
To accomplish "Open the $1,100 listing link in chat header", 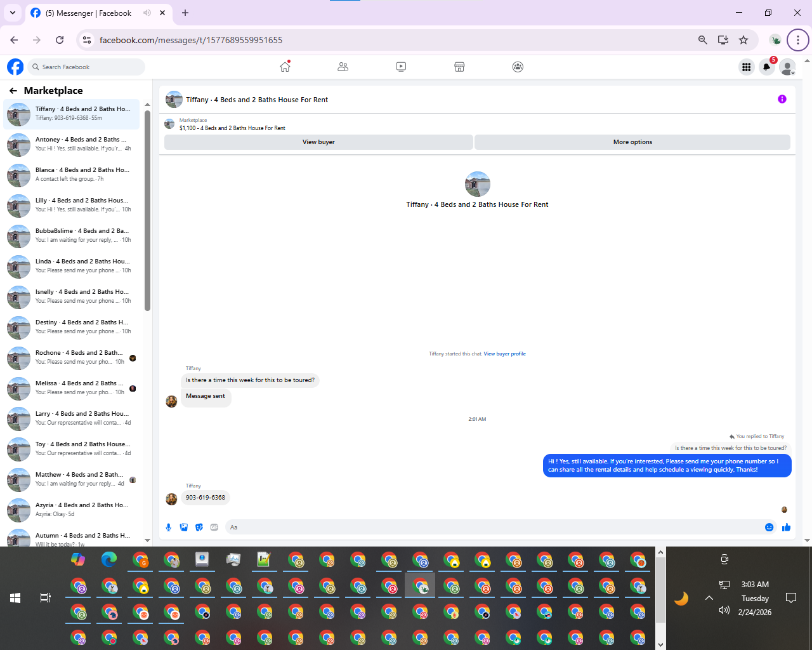I will pyautogui.click(x=232, y=128).
